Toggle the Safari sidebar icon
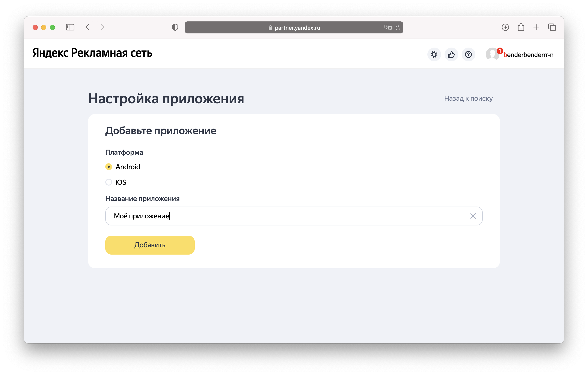This screenshot has height=375, width=588. point(70,27)
